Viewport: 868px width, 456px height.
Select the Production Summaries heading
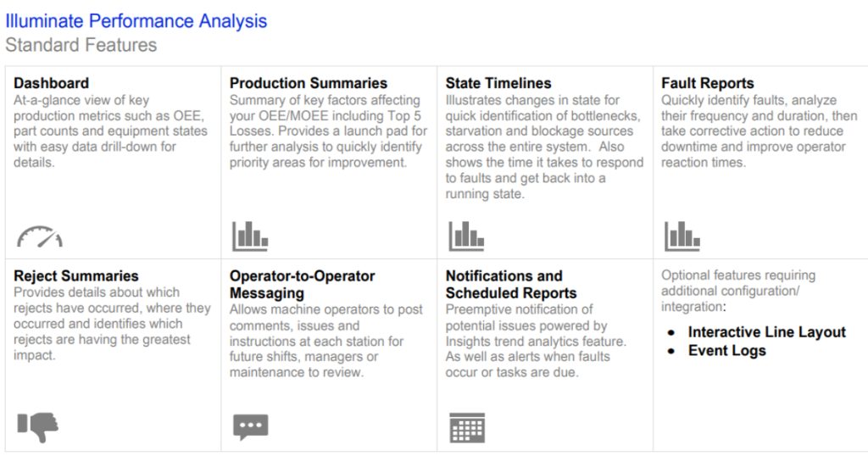point(309,83)
